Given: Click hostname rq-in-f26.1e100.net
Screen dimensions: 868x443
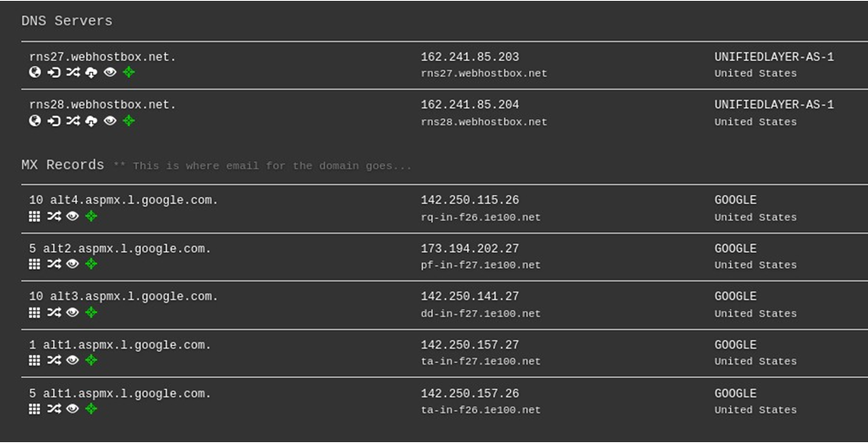Looking at the screenshot, I should tap(481, 217).
